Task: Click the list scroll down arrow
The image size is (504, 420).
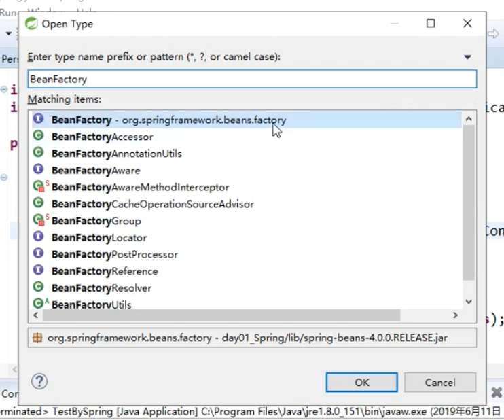Action: point(469,302)
